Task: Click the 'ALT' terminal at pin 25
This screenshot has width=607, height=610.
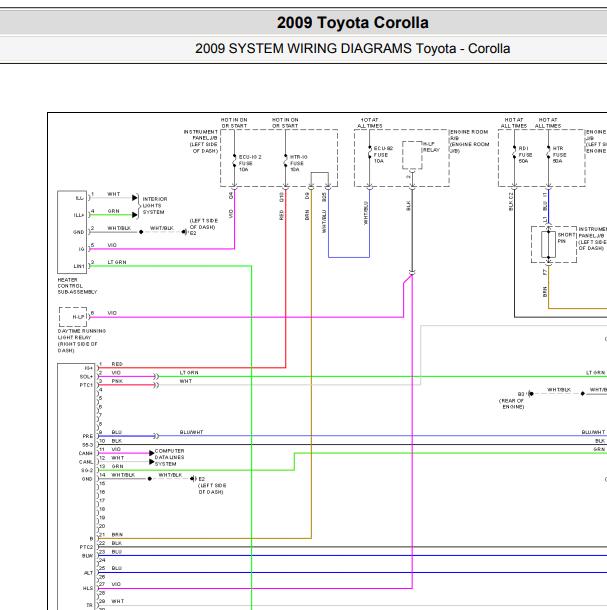Action: tap(88, 573)
